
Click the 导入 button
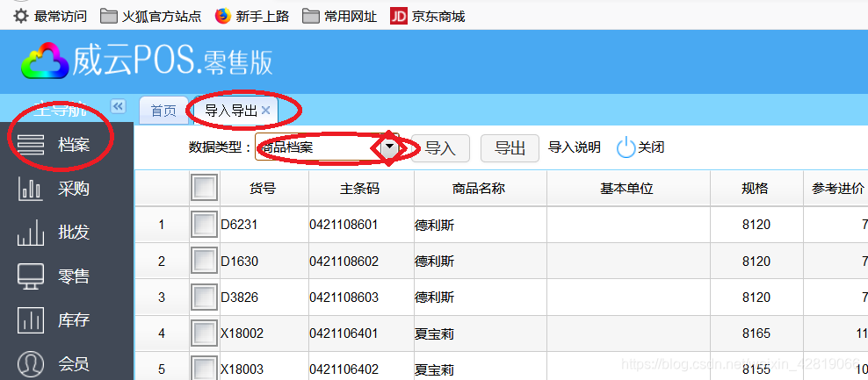(x=440, y=147)
